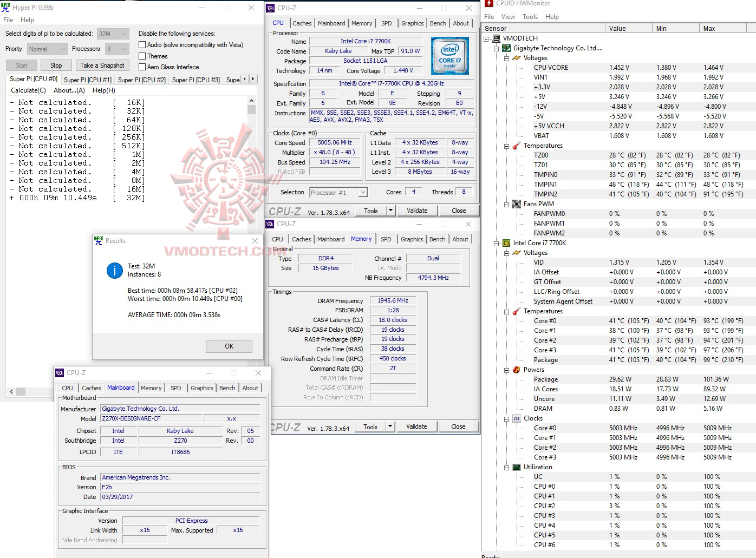Open Tools dropdown arrow in top CPU-Z window
Screen dimensions: 756x558
(x=390, y=211)
